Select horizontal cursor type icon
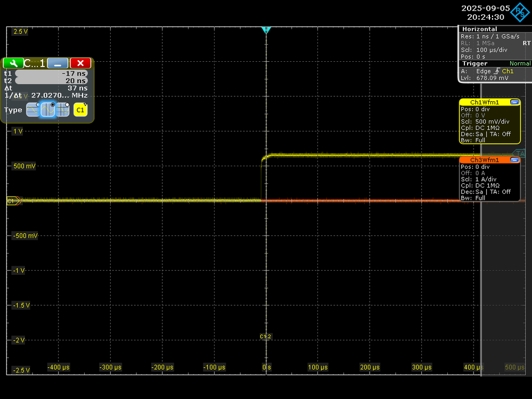 pos(33,110)
